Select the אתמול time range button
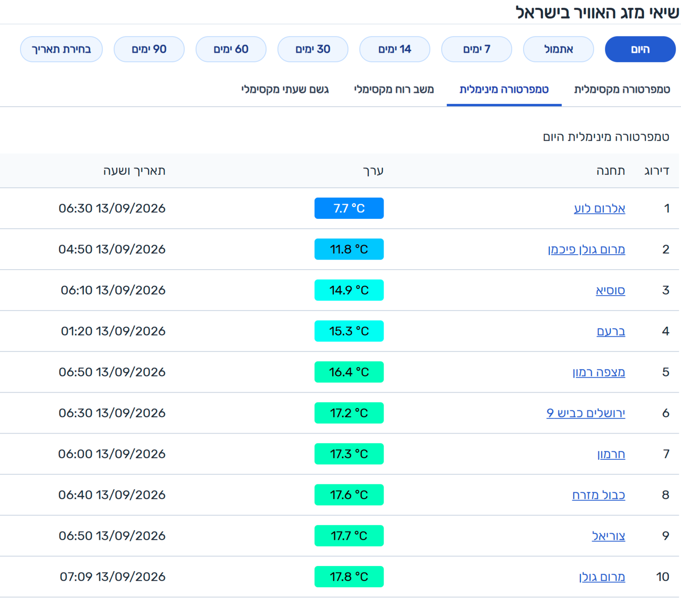 [558, 49]
